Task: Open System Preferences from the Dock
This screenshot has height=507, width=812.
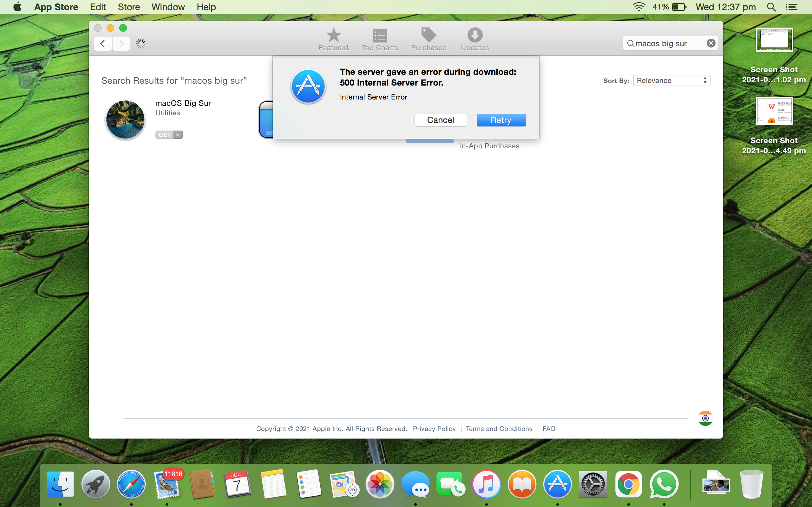Action: 593,484
